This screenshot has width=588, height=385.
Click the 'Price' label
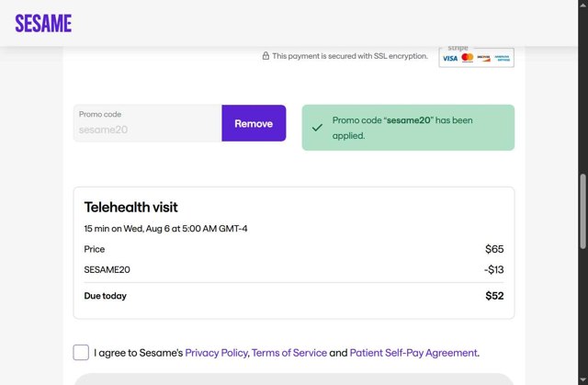coord(95,249)
